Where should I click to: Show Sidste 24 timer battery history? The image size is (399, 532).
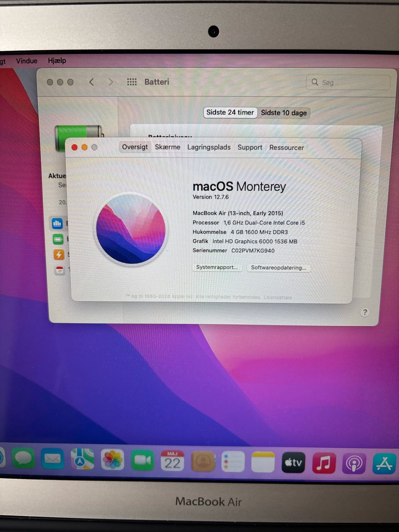pyautogui.click(x=230, y=112)
